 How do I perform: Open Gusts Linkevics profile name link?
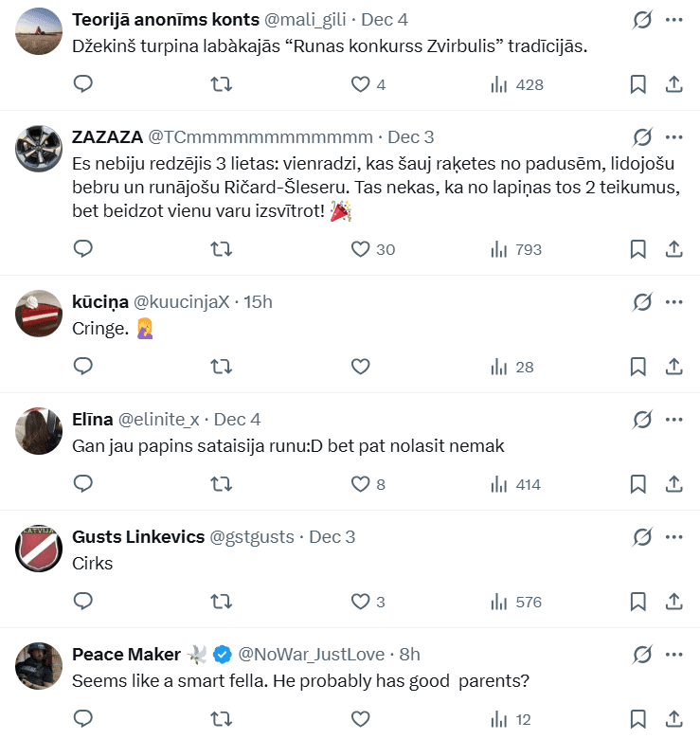(x=138, y=537)
